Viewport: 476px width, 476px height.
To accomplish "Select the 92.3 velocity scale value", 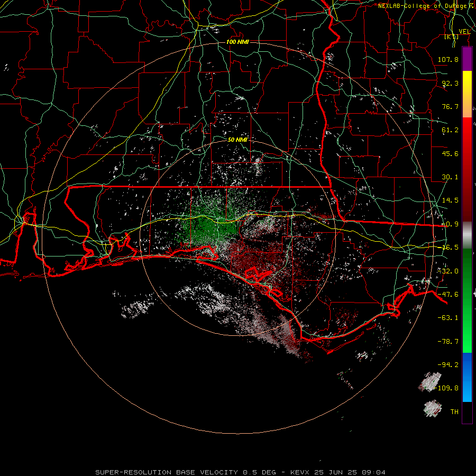I will [x=450, y=83].
